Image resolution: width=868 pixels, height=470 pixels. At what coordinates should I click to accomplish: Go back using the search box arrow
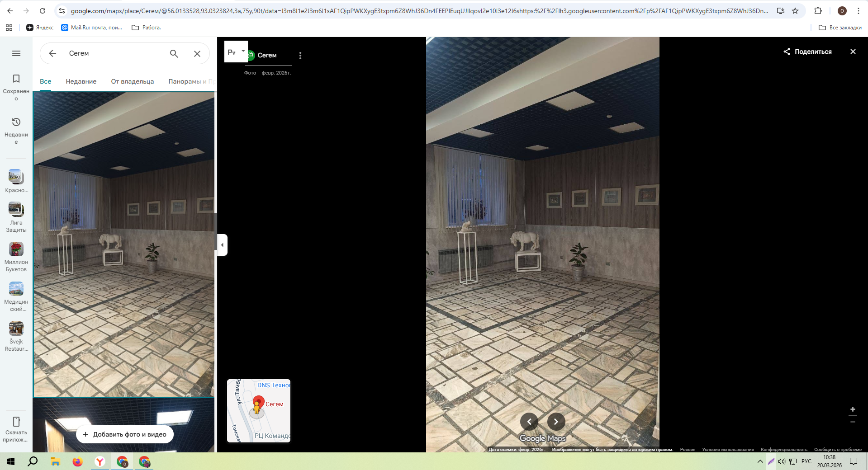52,53
